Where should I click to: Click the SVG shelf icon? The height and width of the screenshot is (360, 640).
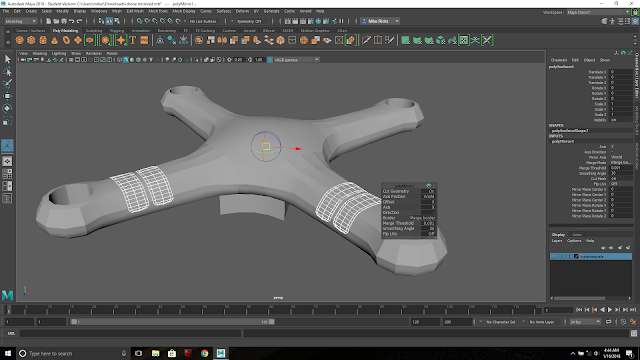coord(144,40)
